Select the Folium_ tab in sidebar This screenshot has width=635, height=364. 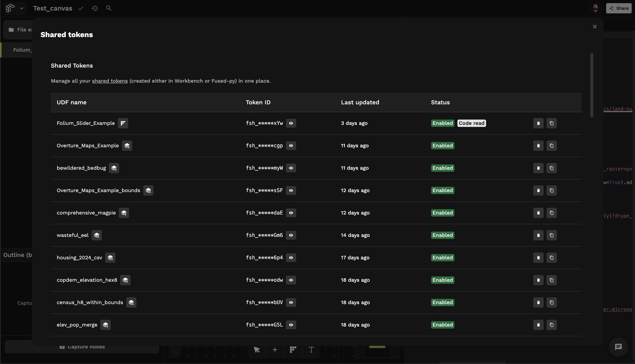[22, 50]
